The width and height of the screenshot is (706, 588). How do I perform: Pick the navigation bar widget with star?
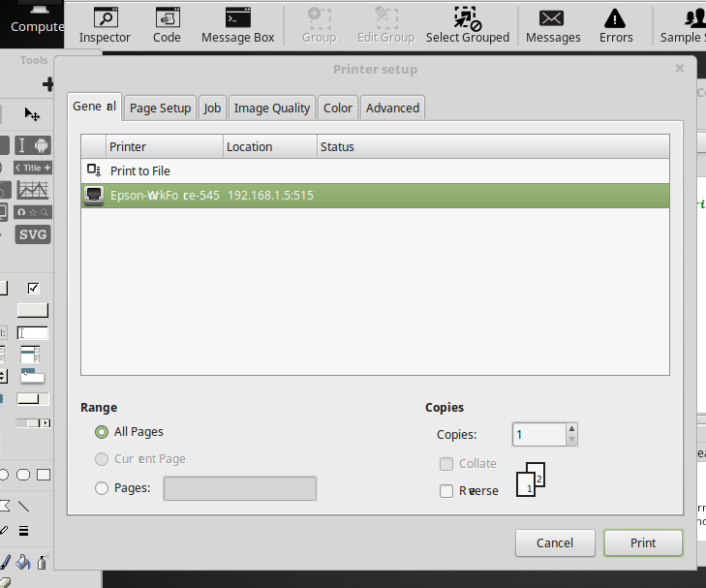(x=33, y=212)
